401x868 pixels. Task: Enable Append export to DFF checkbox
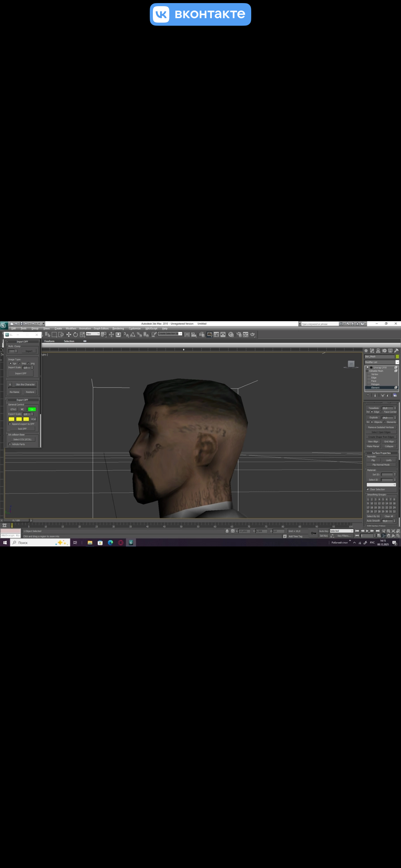[10, 424]
